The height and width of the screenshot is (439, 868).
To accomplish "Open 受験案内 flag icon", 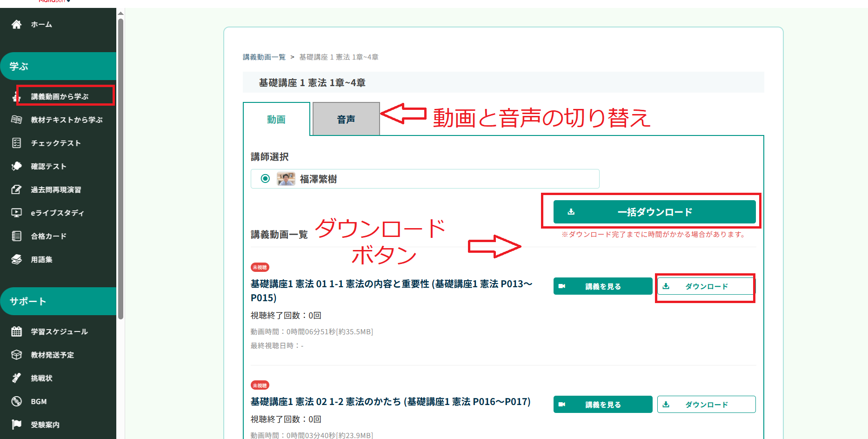I will 17,425.
